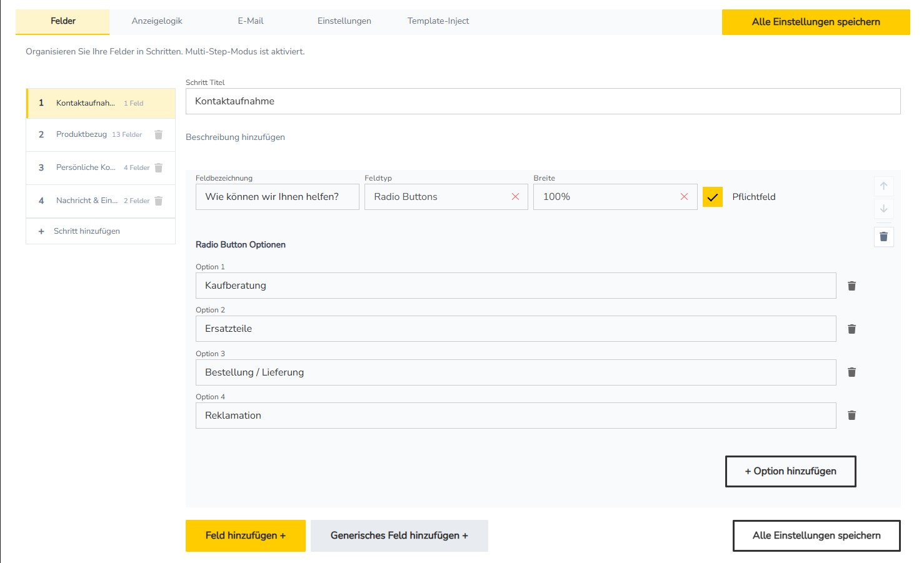Delete the Persönliche Ko... step via trash icon
924x563 pixels.
coord(158,167)
